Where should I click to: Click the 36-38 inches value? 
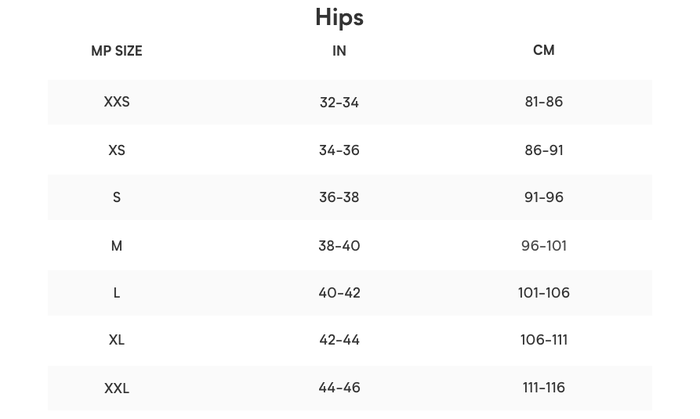click(x=339, y=197)
